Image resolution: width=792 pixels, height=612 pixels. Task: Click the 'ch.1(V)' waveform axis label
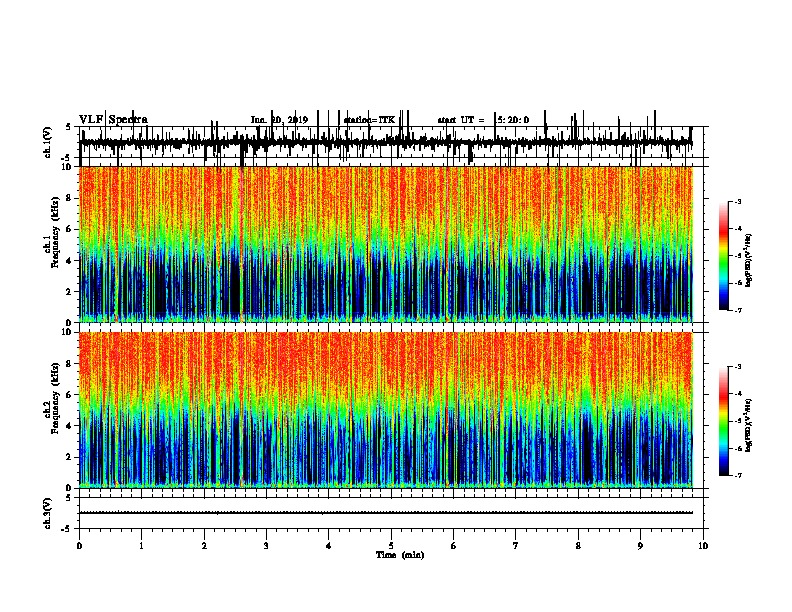point(47,142)
